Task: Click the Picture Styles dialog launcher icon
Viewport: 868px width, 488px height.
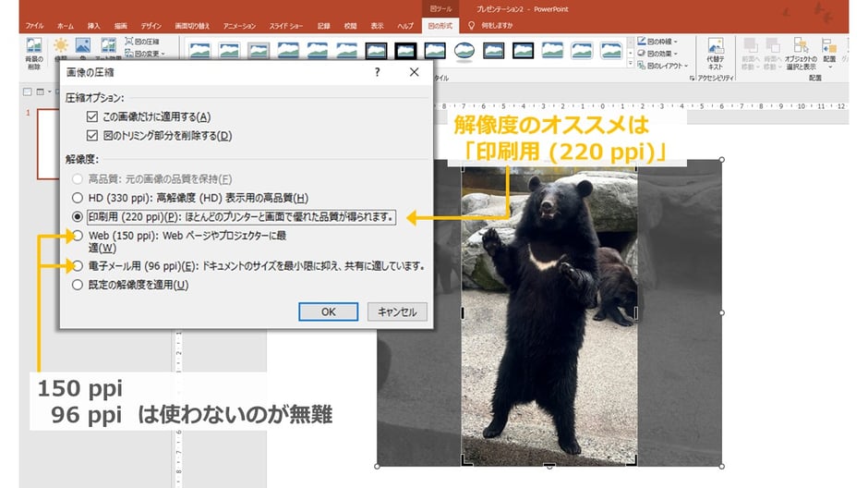Action: [x=692, y=79]
